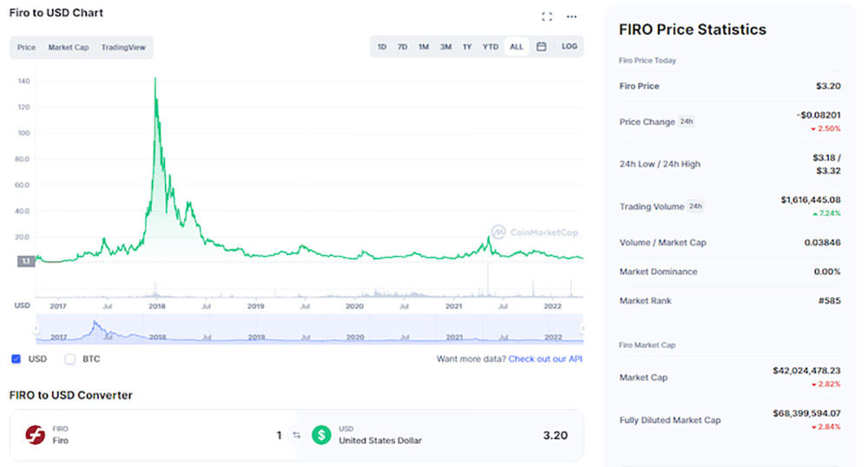Open the fullscreen chart view icon
The width and height of the screenshot is (868, 467).
[x=547, y=16]
